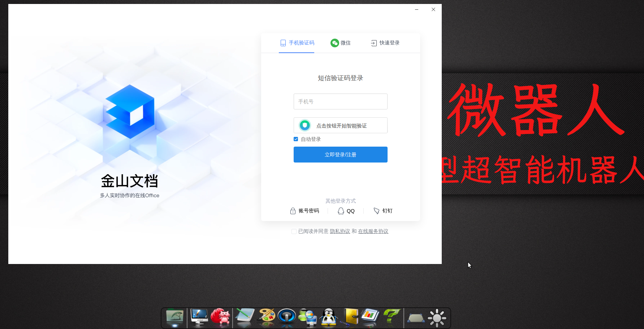
Task: Minimize the 金山文档 login window
Action: click(x=417, y=9)
